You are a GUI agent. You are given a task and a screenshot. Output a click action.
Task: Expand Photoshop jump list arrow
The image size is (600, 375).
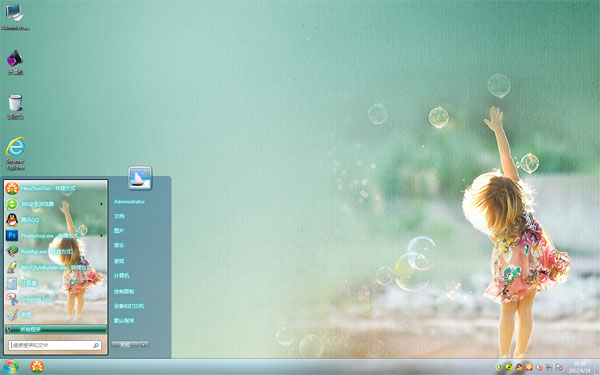(x=101, y=235)
